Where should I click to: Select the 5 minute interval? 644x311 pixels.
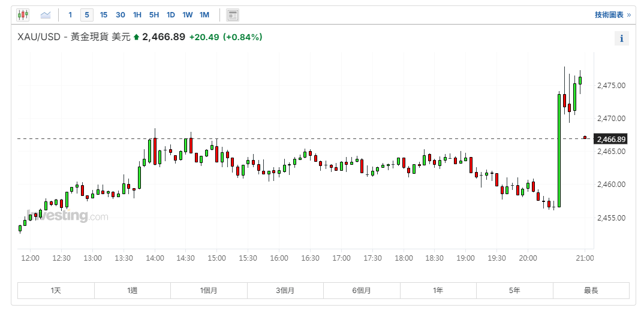[x=87, y=15]
